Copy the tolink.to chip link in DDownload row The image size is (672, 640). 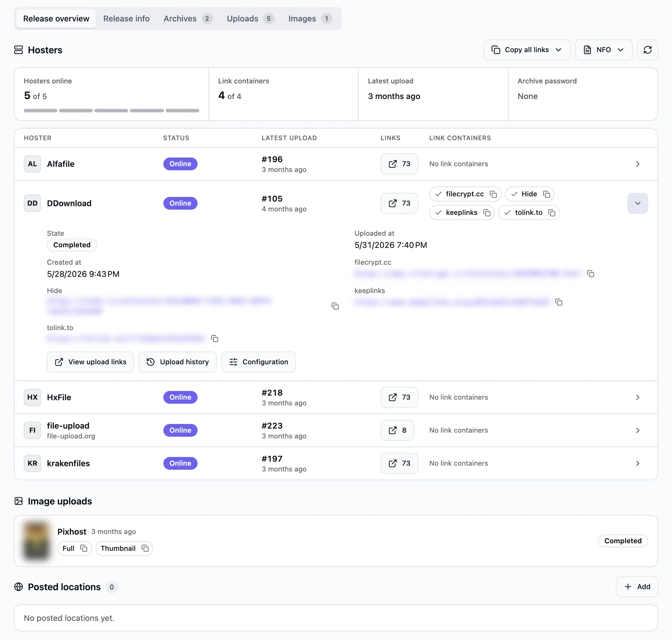(552, 213)
